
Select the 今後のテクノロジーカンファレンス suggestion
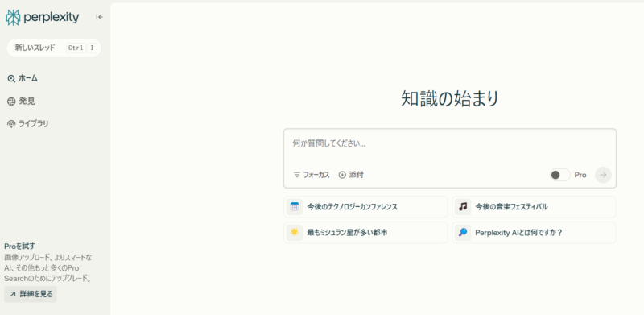(x=365, y=207)
